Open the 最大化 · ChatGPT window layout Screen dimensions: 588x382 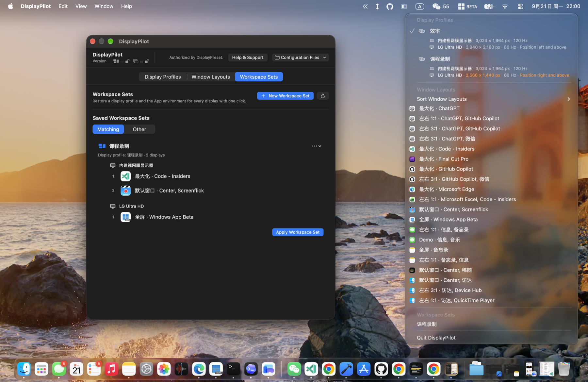491,108
